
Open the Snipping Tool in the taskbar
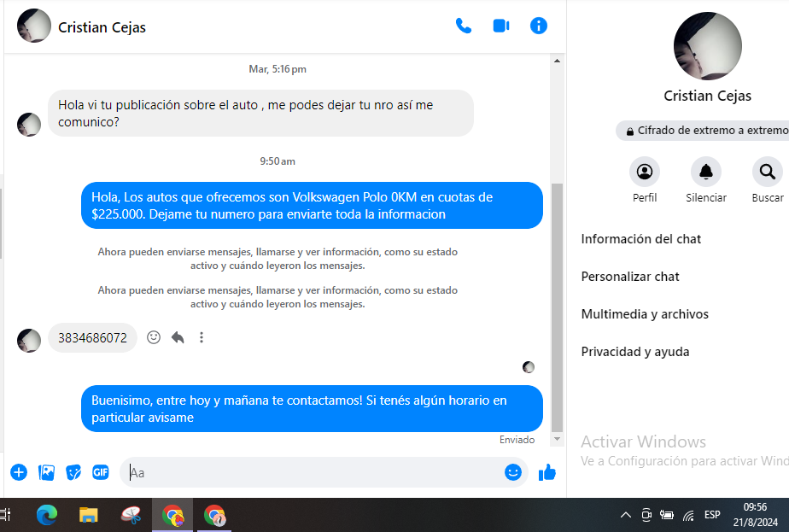click(x=131, y=516)
